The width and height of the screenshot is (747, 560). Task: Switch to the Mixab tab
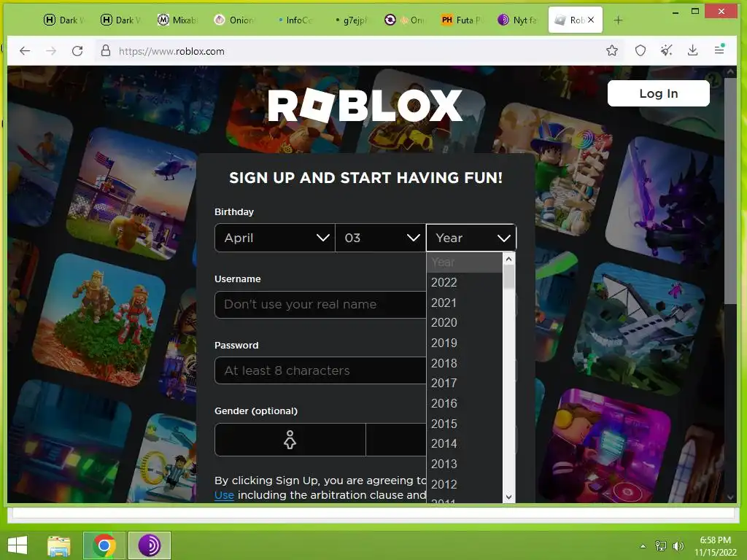point(177,20)
